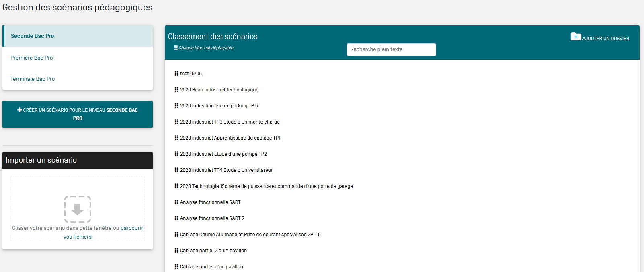Focus the 'Recherche plein texte' search field
Viewport: 644px width, 272px height.
click(x=391, y=49)
